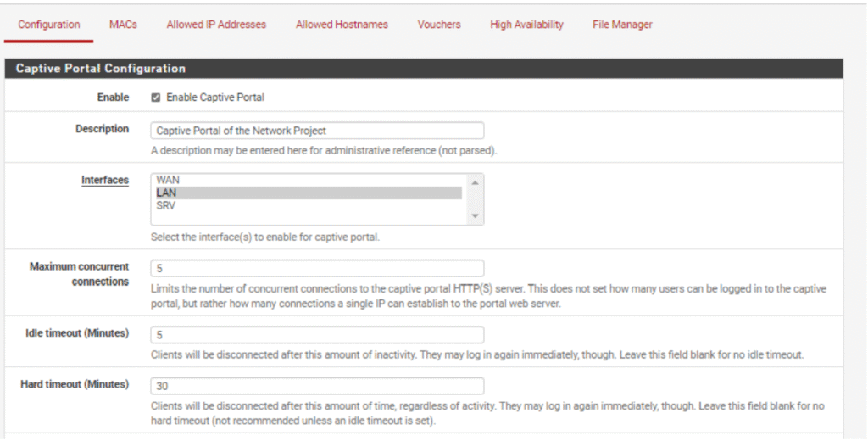The height and width of the screenshot is (441, 868).
Task: Click the Interfaces list scroll-down arrow
Action: 476,217
